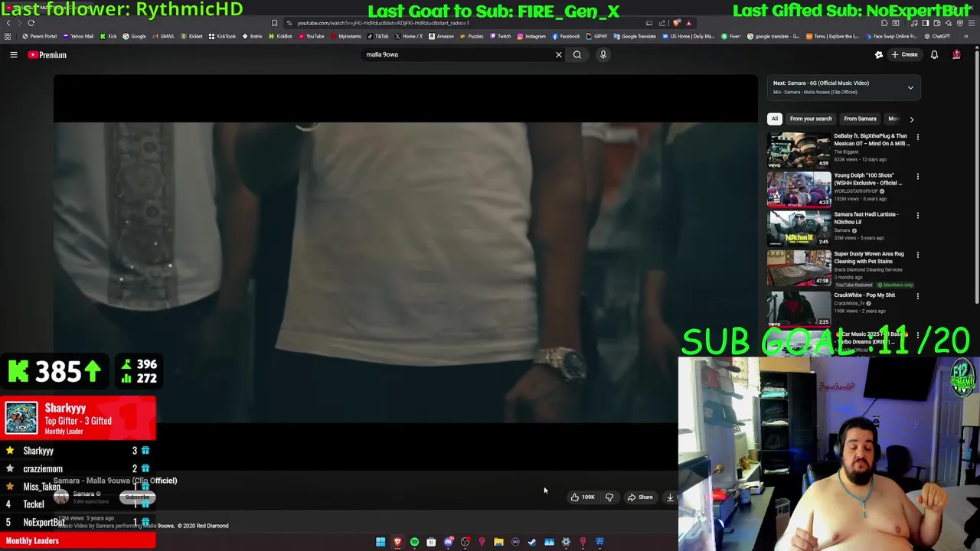980x551 pixels.
Task: Open the DaBaby Mind On A Mill video thumbnail
Action: click(x=799, y=150)
